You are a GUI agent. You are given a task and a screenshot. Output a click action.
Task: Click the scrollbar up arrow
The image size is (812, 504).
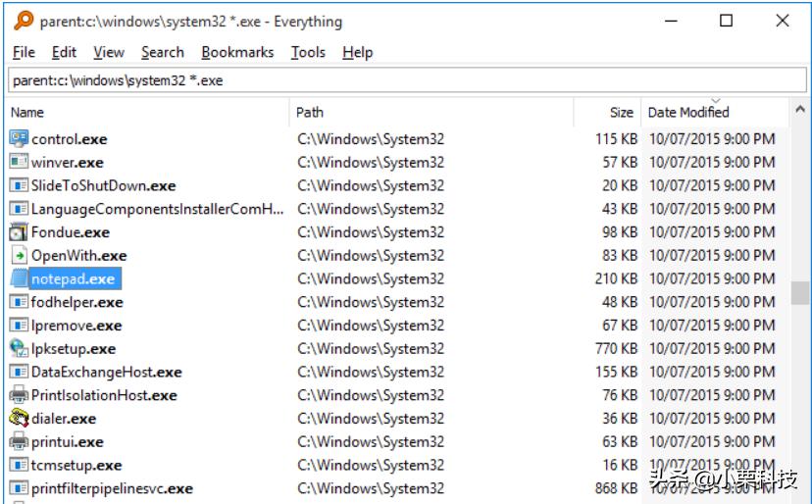click(800, 109)
